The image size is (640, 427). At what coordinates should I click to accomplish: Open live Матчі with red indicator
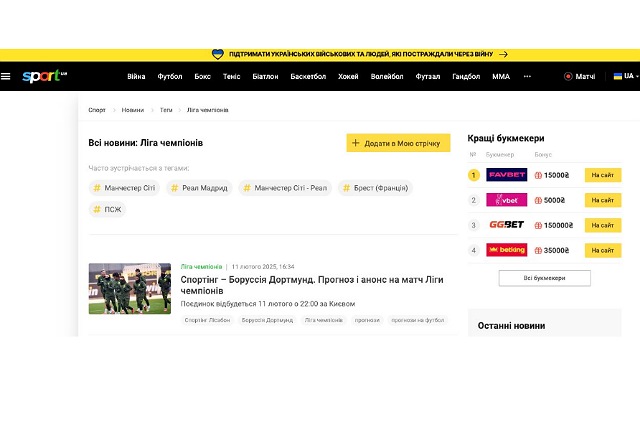point(580,76)
